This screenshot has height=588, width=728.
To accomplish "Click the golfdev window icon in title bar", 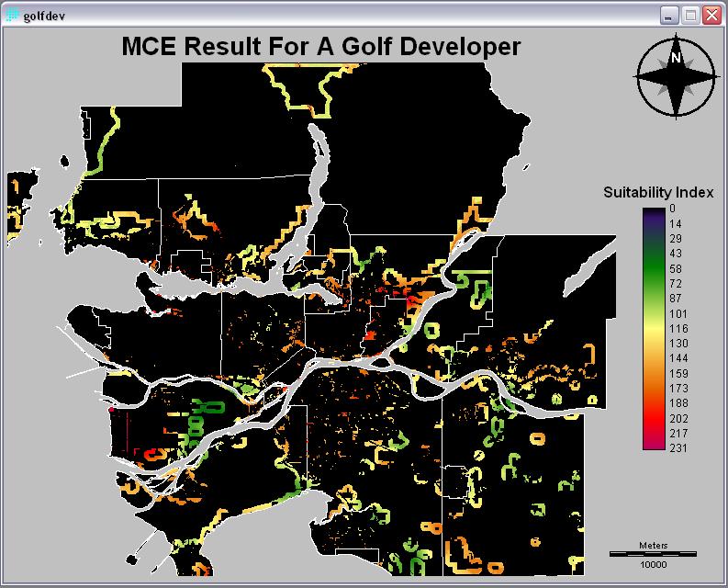I will click(13, 16).
